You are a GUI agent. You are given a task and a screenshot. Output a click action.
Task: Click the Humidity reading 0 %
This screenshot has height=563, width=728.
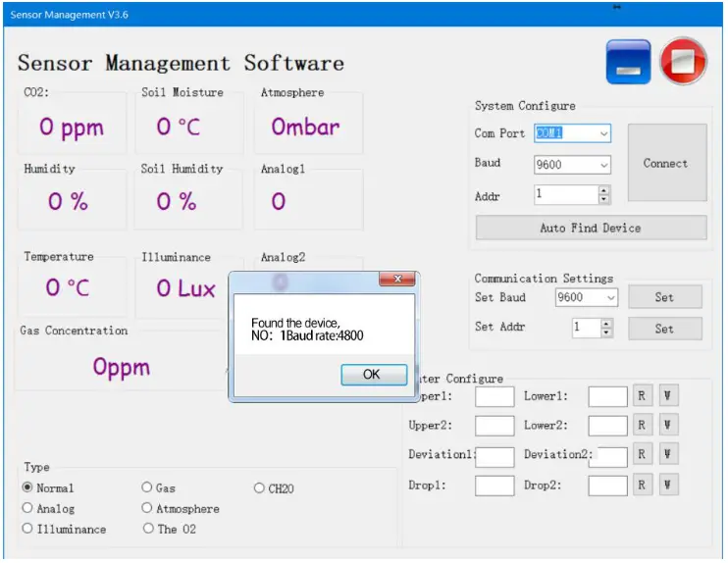coord(68,201)
